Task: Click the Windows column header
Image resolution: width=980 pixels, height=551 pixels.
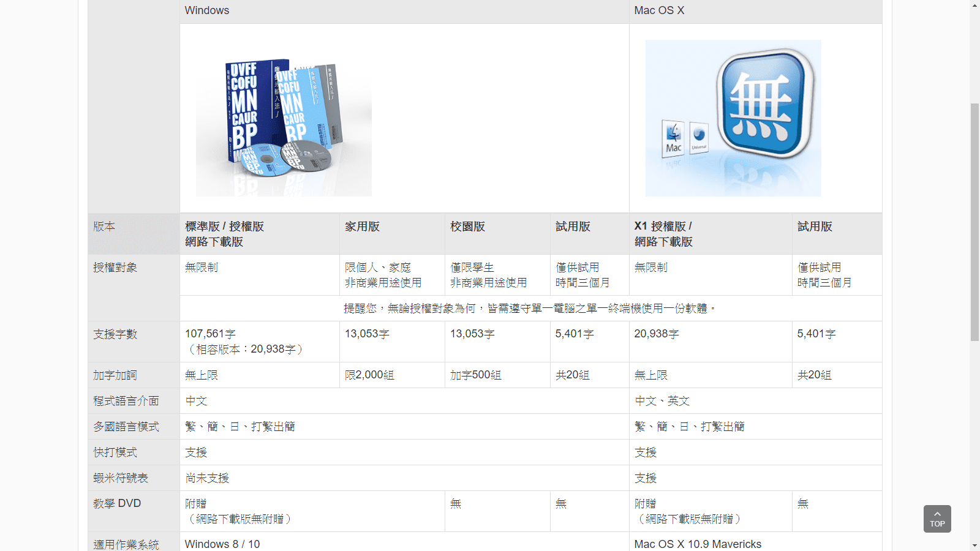Action: tap(207, 10)
